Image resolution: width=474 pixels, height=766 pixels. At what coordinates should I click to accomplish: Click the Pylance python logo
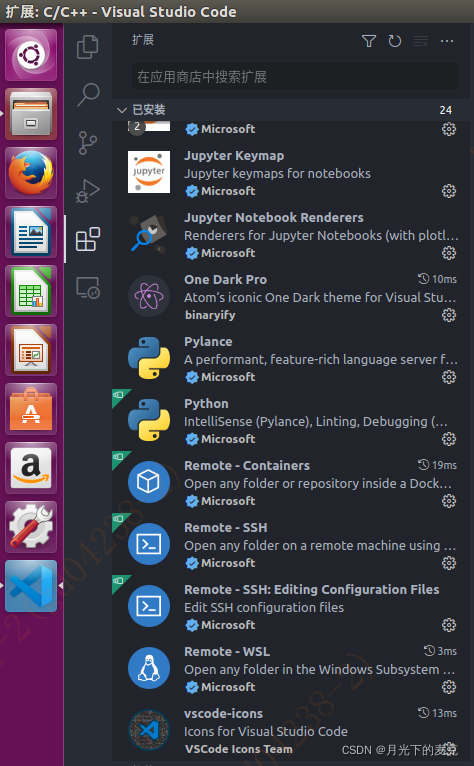(x=149, y=358)
